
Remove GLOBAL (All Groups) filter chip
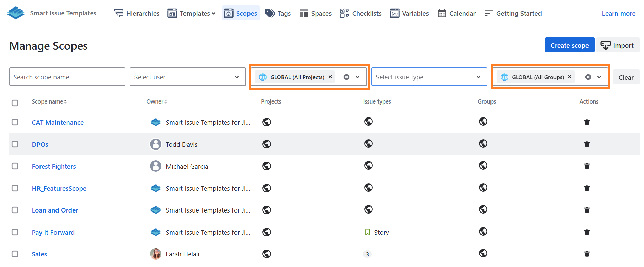point(569,77)
